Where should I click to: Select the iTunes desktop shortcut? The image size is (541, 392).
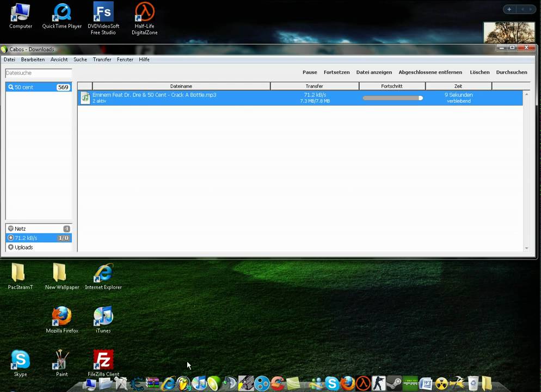point(103,320)
